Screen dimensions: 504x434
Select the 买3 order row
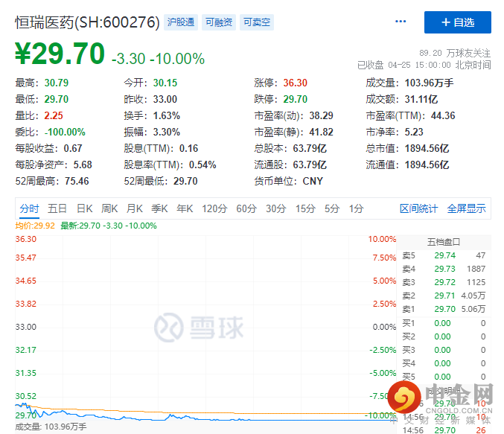(x=444, y=350)
